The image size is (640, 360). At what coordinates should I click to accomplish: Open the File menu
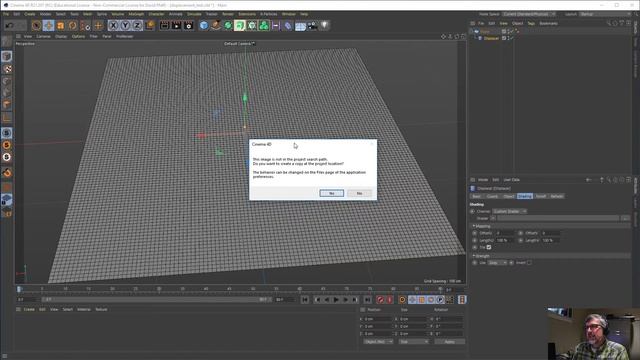(x=6, y=14)
